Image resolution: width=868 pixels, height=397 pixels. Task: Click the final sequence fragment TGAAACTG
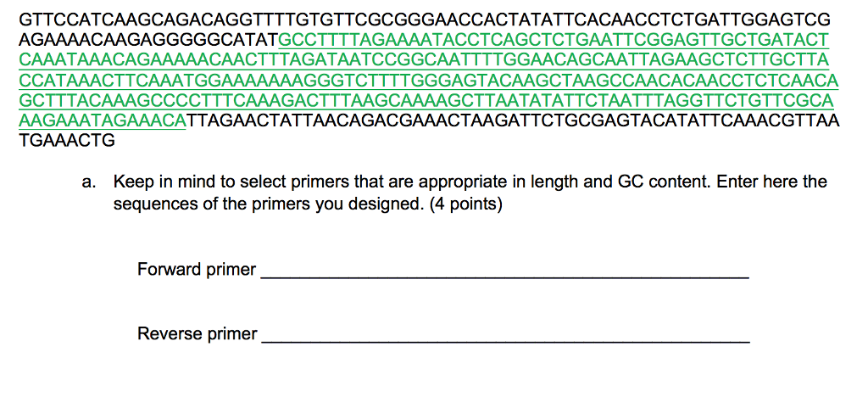[x=67, y=141]
